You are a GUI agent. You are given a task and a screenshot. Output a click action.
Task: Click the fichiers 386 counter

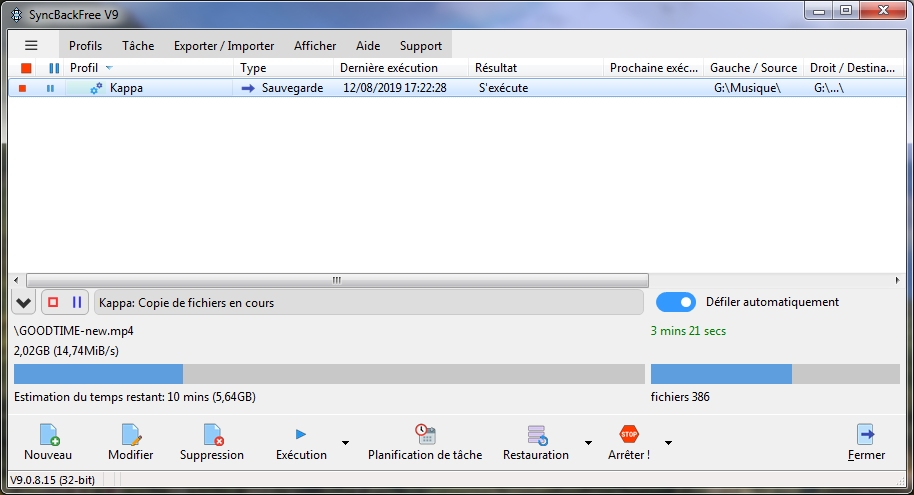pyautogui.click(x=680, y=397)
